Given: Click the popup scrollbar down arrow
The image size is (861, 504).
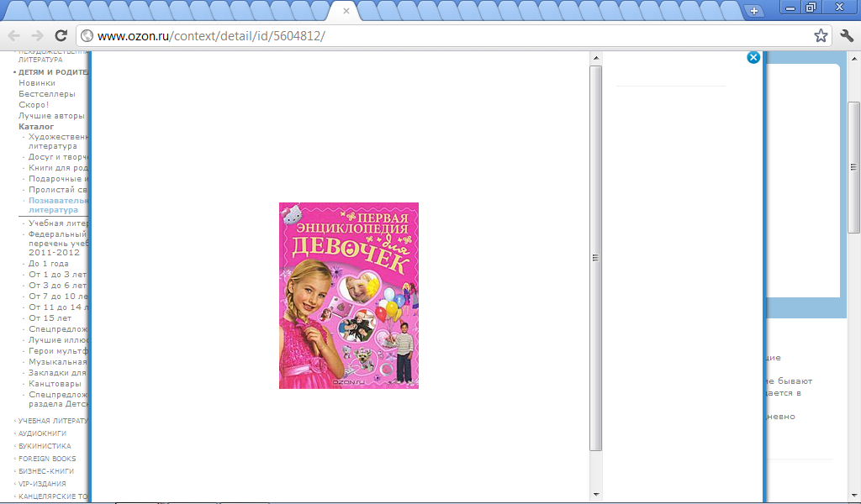Looking at the screenshot, I should point(596,494).
